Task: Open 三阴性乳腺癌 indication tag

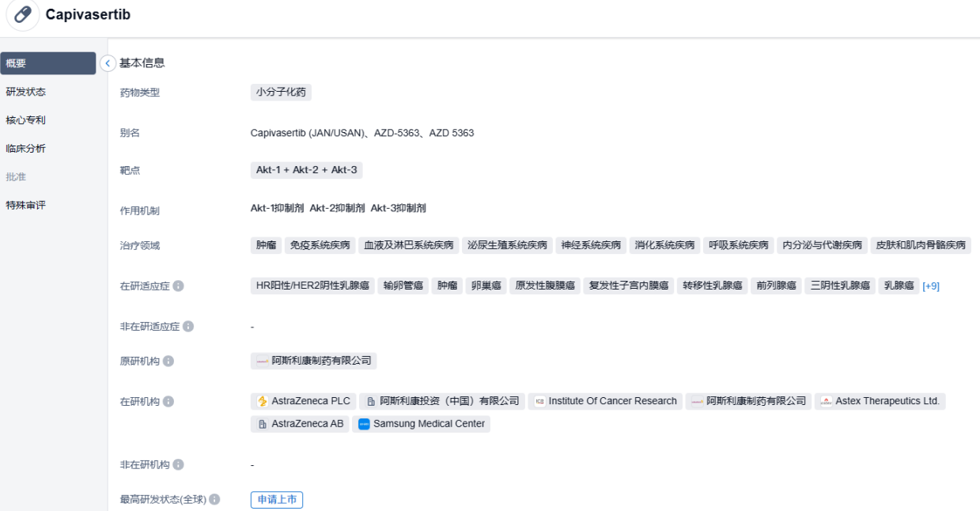Action: (840, 286)
